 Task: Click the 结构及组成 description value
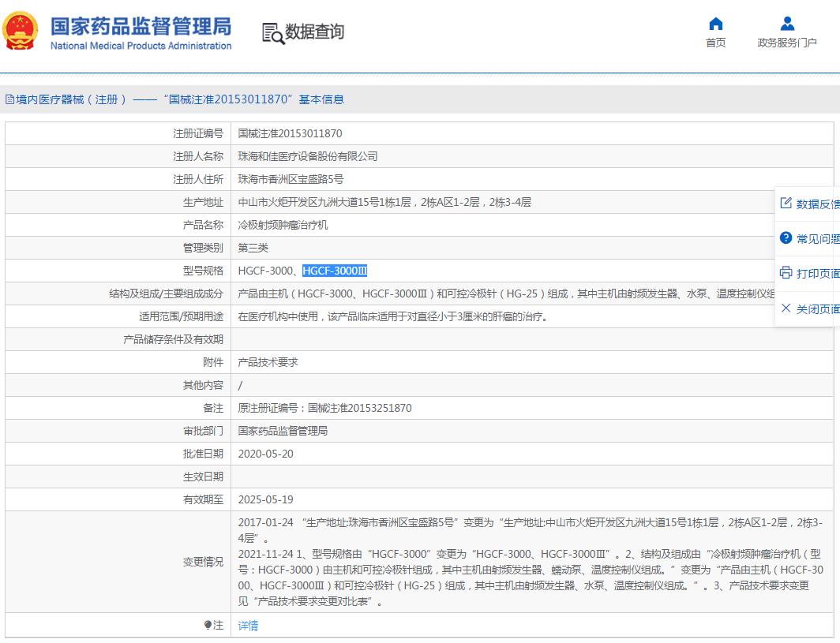pos(506,294)
